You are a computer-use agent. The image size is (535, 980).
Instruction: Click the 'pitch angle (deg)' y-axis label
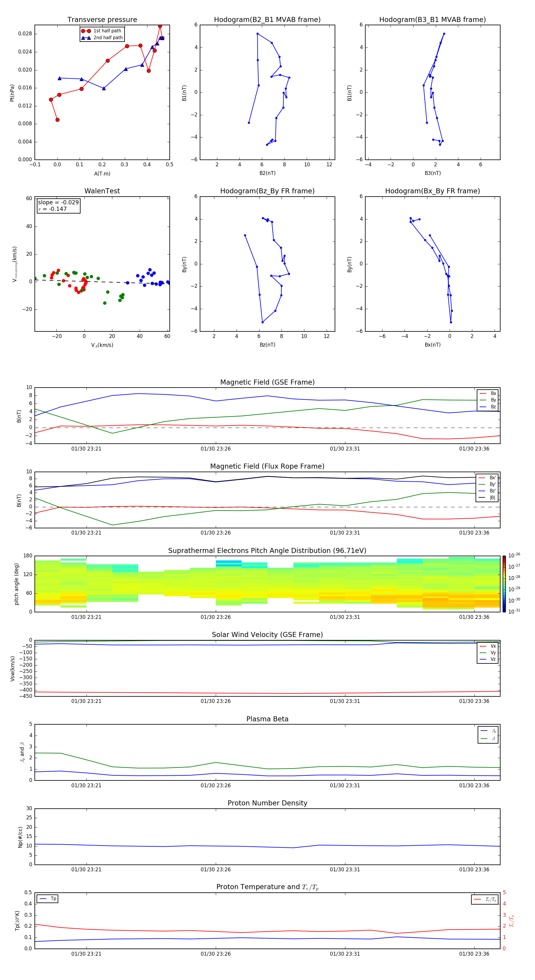coord(16,584)
